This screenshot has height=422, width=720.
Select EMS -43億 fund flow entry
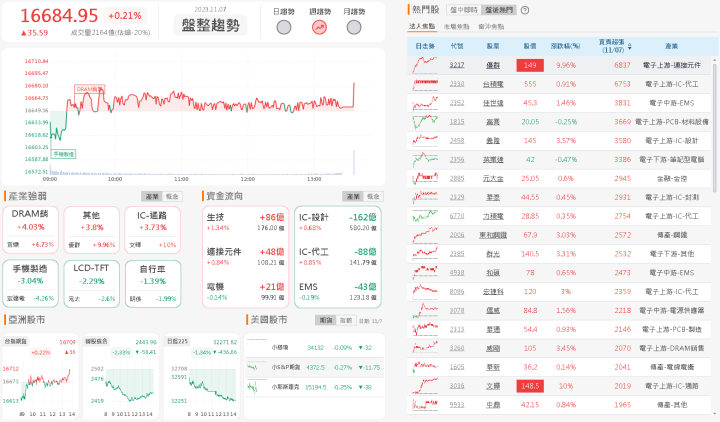(338, 292)
